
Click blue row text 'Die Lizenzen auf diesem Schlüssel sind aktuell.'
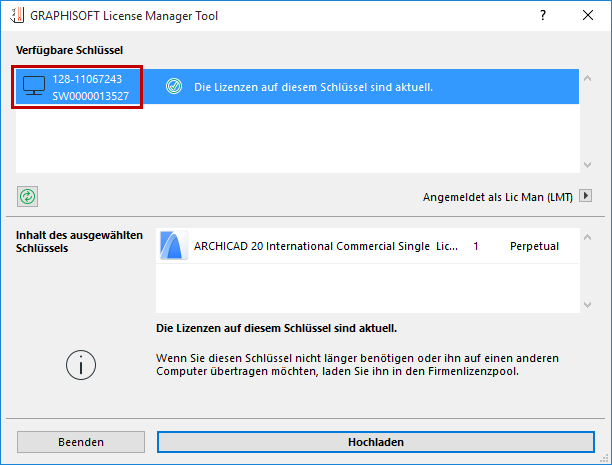pos(313,87)
